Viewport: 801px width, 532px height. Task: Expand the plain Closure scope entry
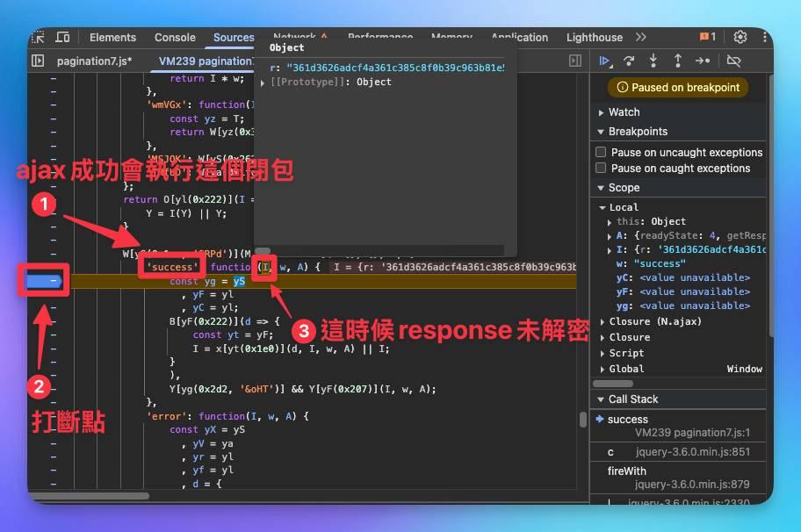[603, 337]
